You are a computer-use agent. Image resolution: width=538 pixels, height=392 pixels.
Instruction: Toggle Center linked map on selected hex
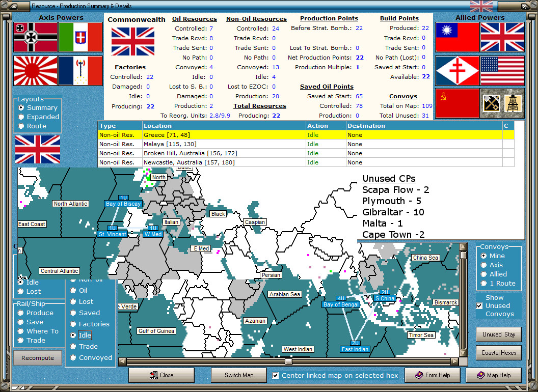click(x=276, y=376)
